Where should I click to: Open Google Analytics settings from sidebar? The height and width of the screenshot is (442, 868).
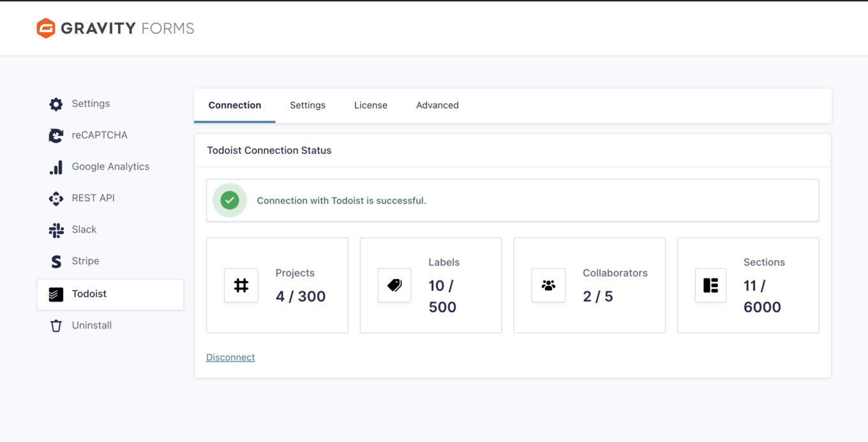(x=110, y=167)
